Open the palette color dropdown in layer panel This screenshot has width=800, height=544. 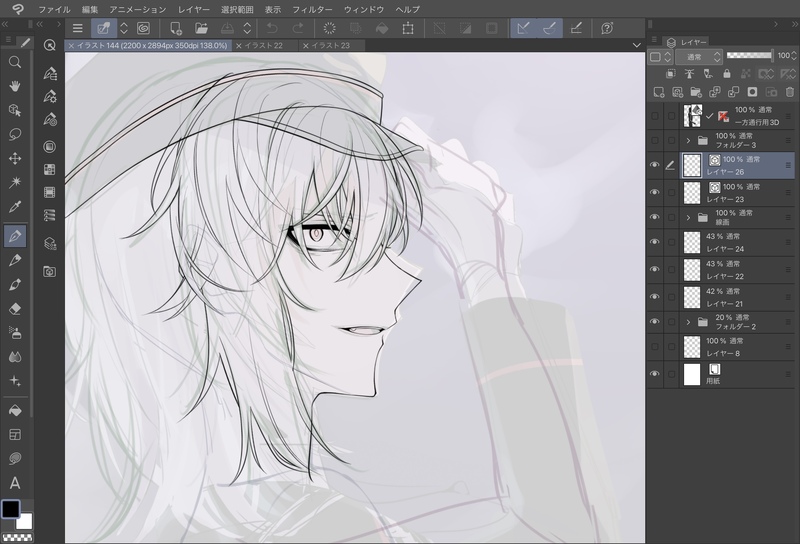(x=660, y=56)
